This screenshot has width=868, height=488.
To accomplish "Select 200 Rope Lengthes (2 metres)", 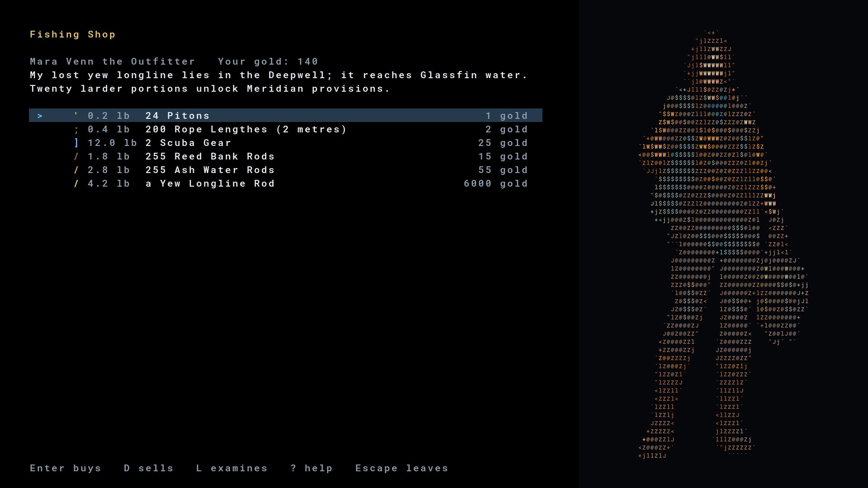I will 286,129.
